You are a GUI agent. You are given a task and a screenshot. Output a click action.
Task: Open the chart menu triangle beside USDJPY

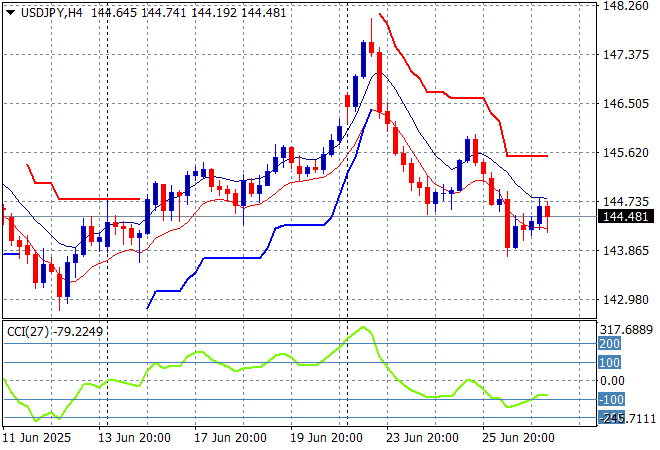point(11,13)
